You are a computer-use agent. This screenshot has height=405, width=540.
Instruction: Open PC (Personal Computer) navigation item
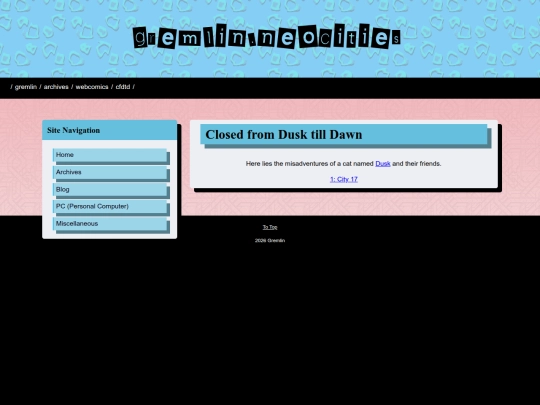[x=110, y=206]
